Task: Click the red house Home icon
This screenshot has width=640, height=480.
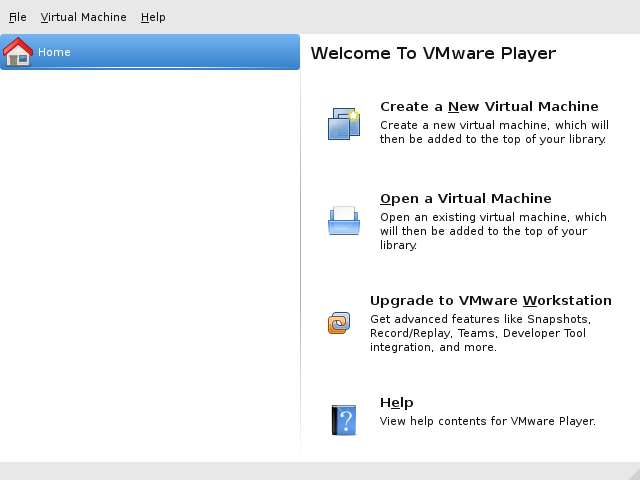Action: click(18, 52)
